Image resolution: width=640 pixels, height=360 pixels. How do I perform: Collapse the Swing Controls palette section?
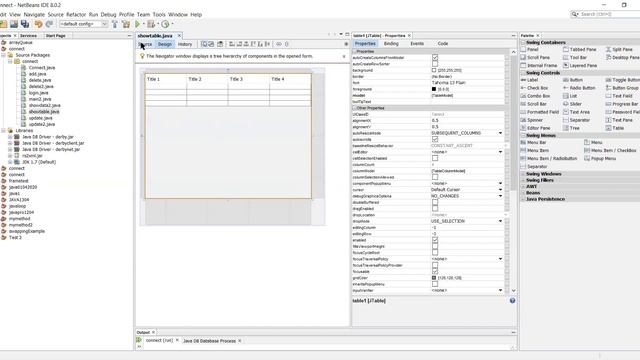point(523,73)
